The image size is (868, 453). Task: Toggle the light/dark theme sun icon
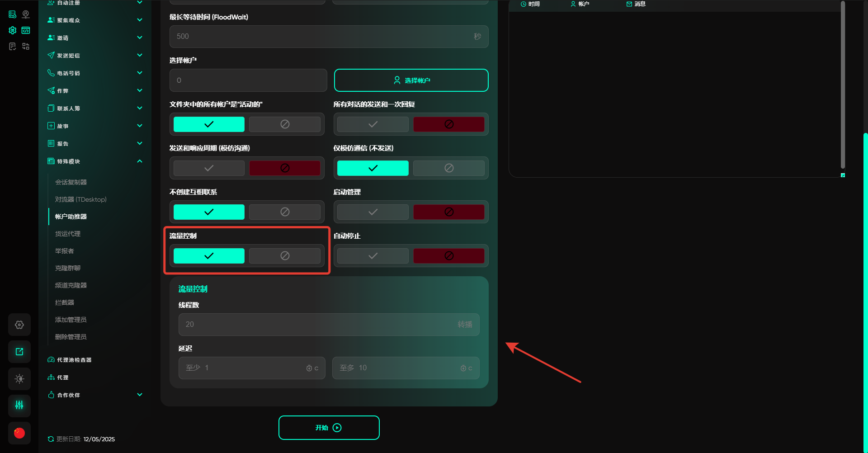click(x=19, y=379)
